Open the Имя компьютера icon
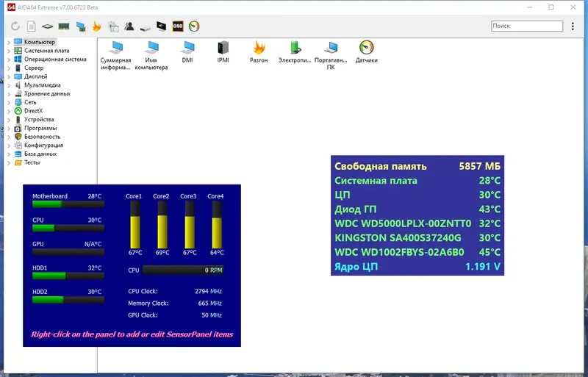 [x=151, y=56]
